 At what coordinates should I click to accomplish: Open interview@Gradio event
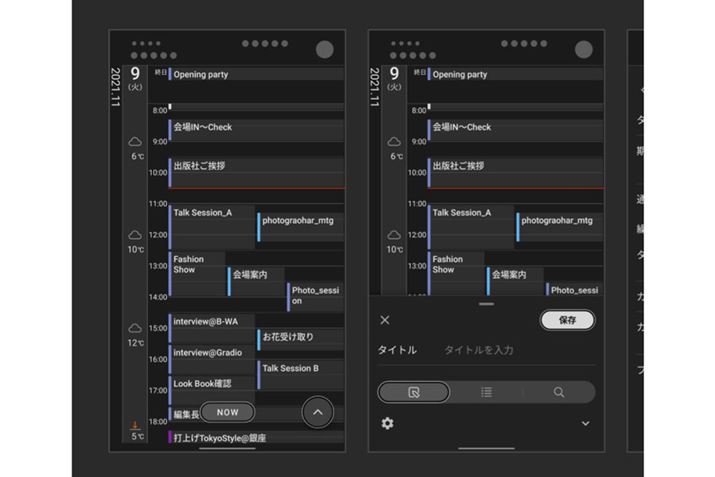(x=212, y=359)
